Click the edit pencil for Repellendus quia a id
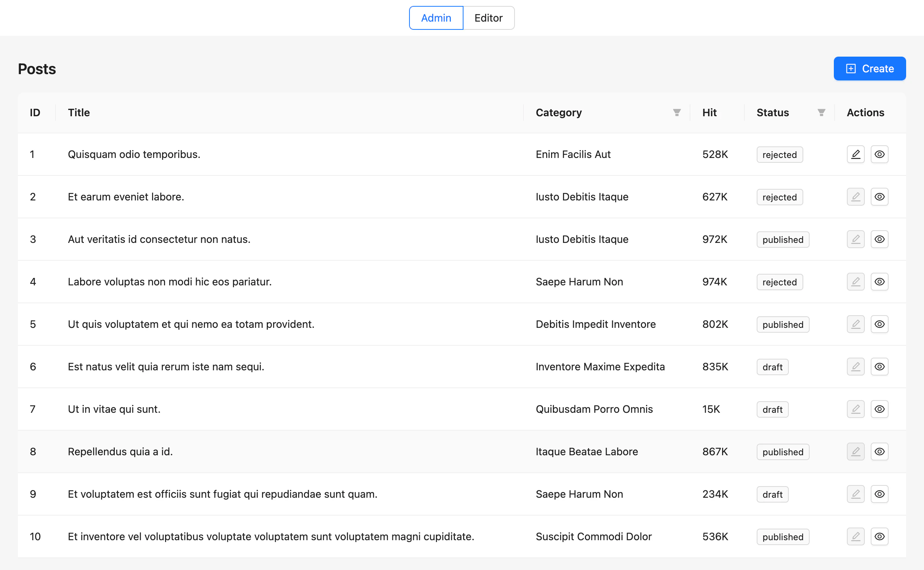The image size is (924, 570). tap(855, 452)
